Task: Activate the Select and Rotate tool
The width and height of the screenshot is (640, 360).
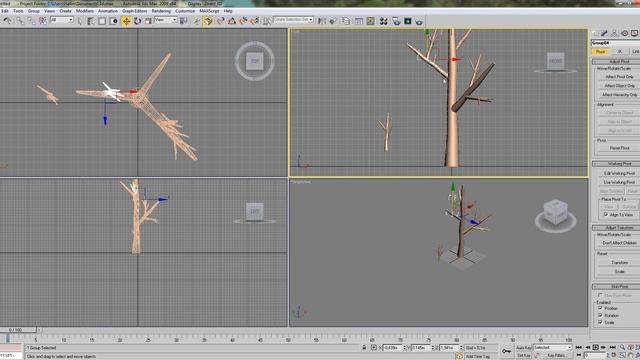Action: [x=138, y=21]
